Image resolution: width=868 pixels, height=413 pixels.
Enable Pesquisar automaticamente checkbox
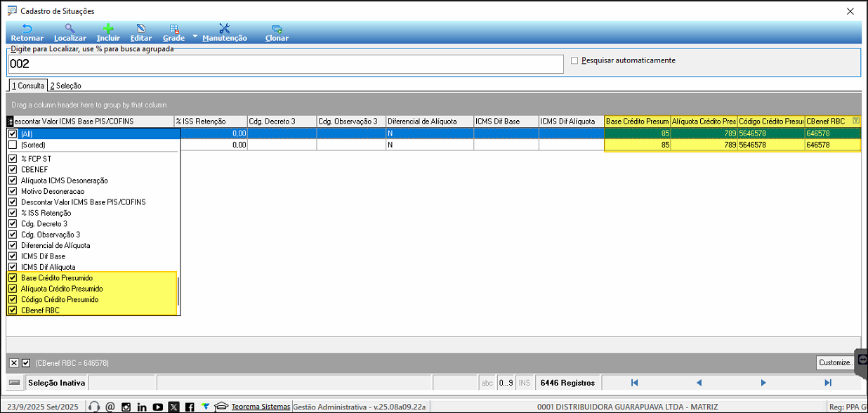tap(574, 60)
